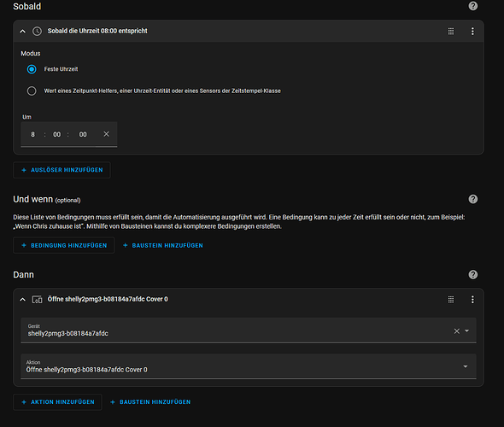Open help for the Und wenn section
Screen dimensions: 504x427
tap(473, 199)
